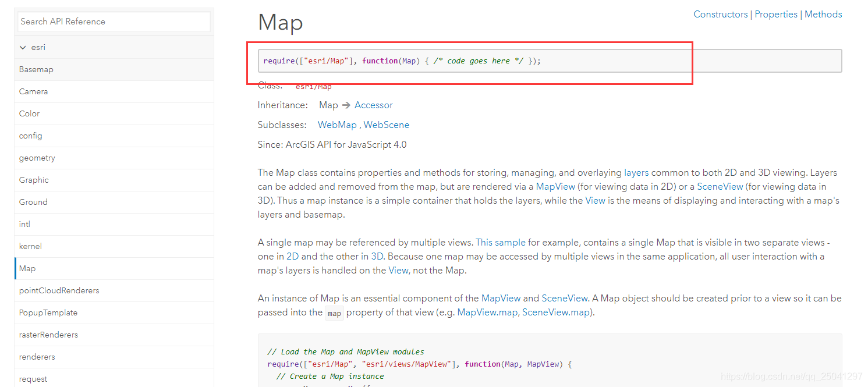This screenshot has width=868, height=387.
Task: Open Ground in the sidebar
Action: point(114,202)
